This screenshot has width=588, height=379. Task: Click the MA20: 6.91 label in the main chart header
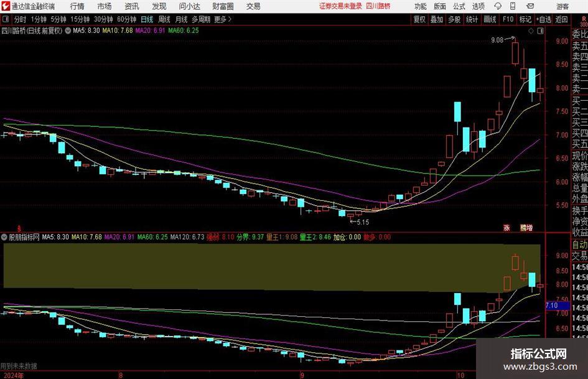tap(150, 30)
